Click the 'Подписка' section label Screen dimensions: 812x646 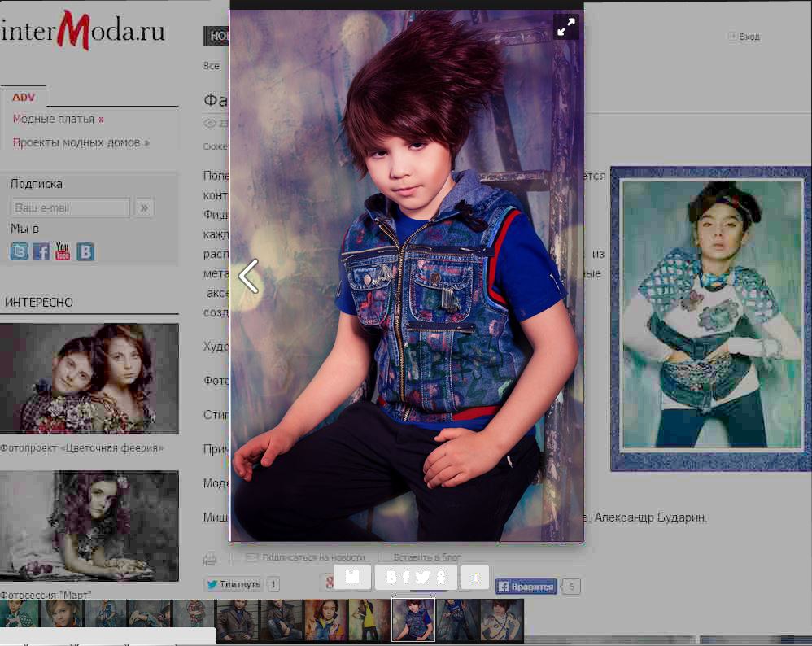point(37,184)
